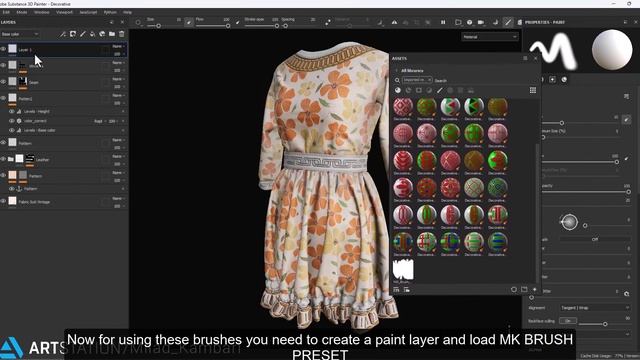Click the camera icon in top toolbar
Viewport: 640px width, 360px height.
(481, 22)
